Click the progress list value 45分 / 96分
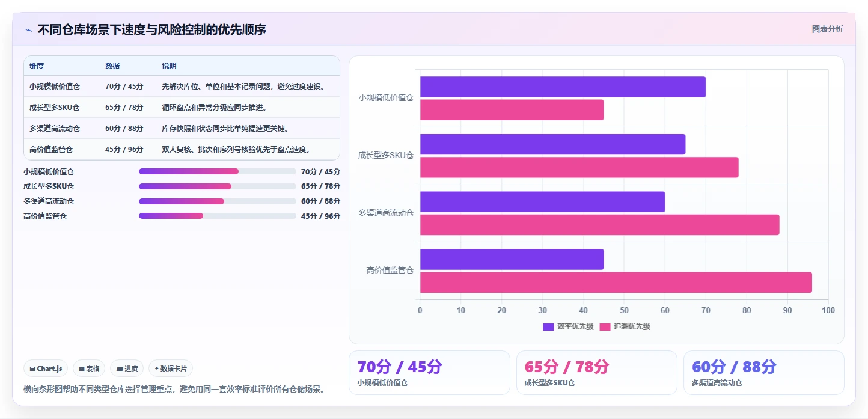This screenshot has width=868, height=419. point(320,216)
